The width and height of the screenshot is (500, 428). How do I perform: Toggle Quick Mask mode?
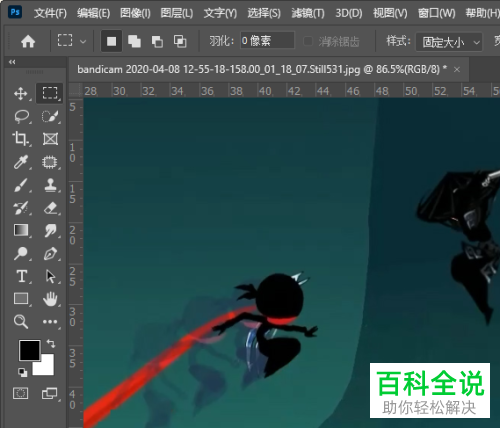[x=21, y=394]
